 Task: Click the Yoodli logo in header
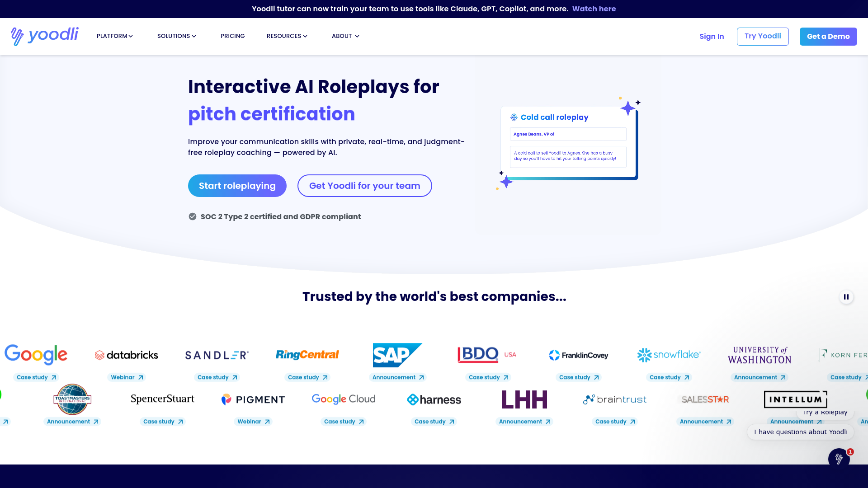tap(44, 36)
